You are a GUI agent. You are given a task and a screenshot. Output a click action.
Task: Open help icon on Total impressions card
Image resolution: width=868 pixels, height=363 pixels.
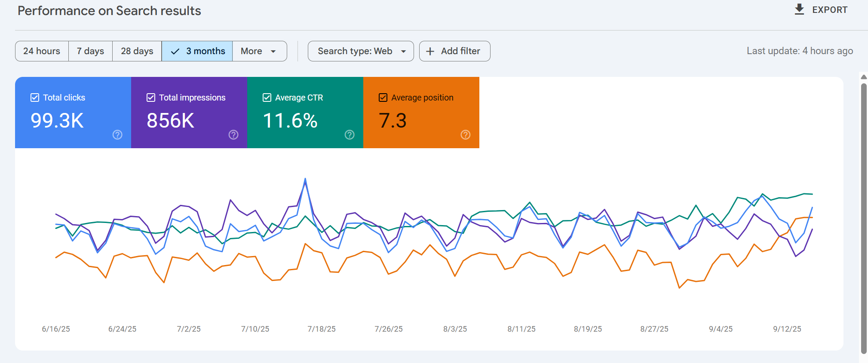tap(233, 135)
